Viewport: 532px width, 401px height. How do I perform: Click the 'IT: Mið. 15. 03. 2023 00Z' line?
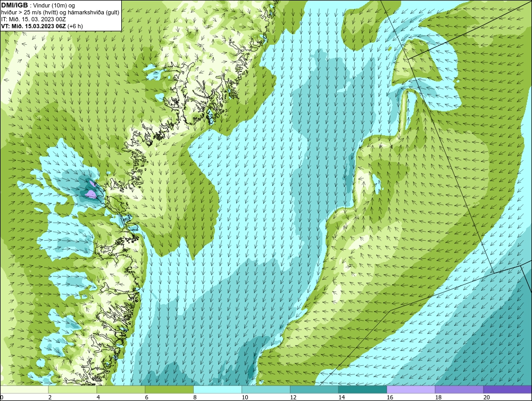pyautogui.click(x=34, y=19)
